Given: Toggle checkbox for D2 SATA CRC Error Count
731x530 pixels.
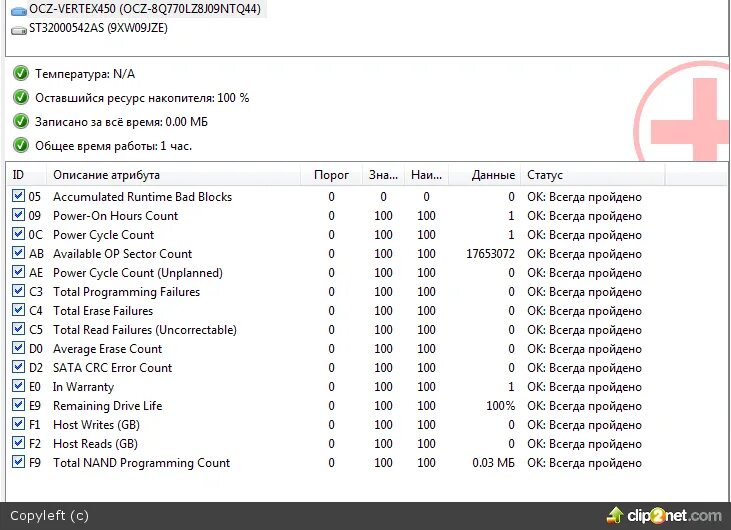Looking at the screenshot, I should click(18, 367).
